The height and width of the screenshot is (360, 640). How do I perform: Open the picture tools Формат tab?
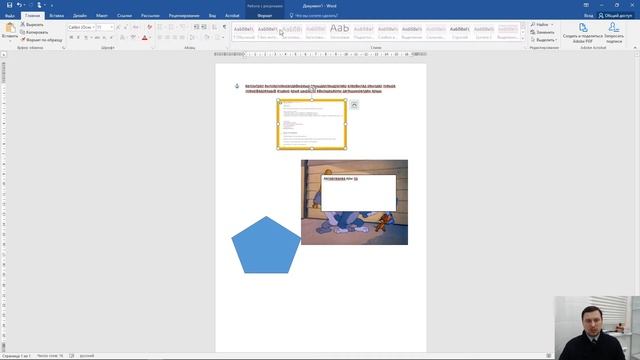coord(264,16)
